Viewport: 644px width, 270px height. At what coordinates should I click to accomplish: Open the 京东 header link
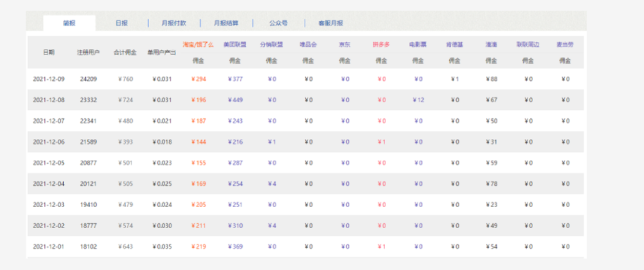point(345,45)
